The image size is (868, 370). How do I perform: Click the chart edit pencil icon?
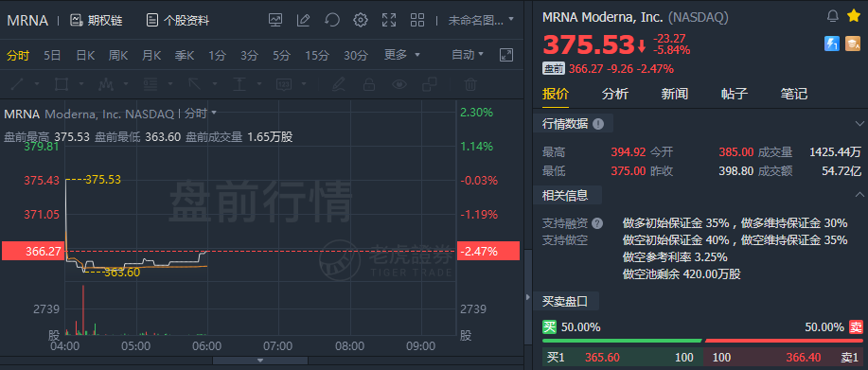click(x=303, y=21)
